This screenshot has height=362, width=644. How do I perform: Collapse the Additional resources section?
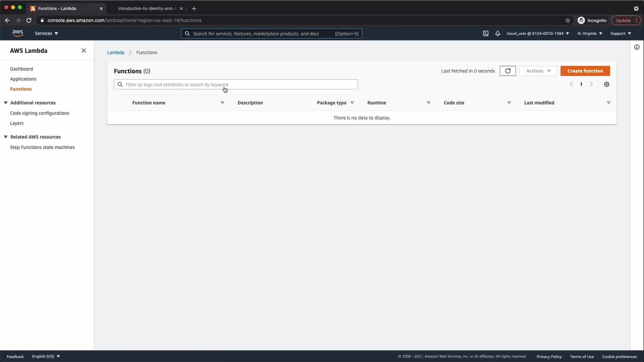pos(6,103)
